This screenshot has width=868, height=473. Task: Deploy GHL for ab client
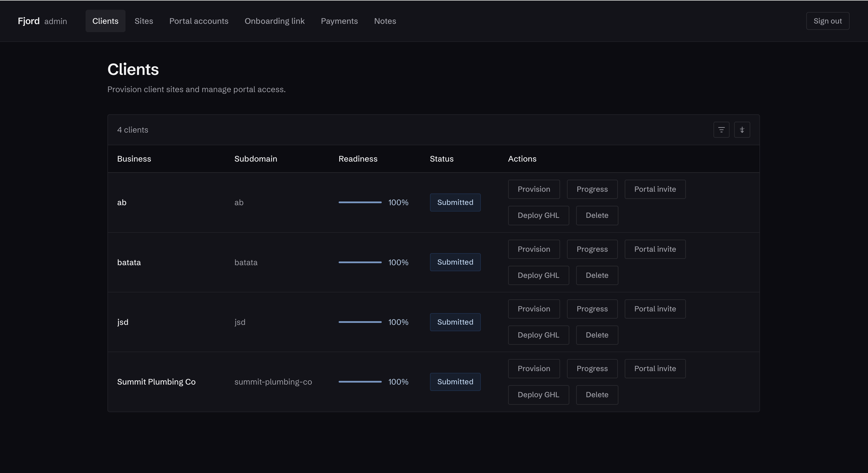539,216
